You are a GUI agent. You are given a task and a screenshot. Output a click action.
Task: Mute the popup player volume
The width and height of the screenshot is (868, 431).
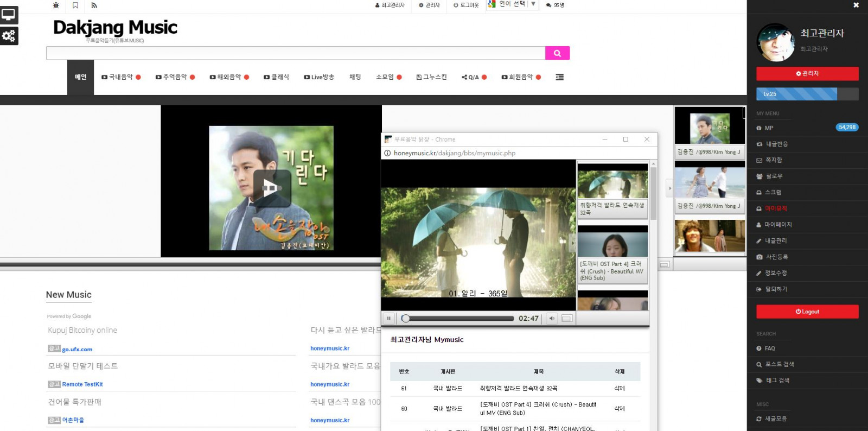(x=552, y=319)
